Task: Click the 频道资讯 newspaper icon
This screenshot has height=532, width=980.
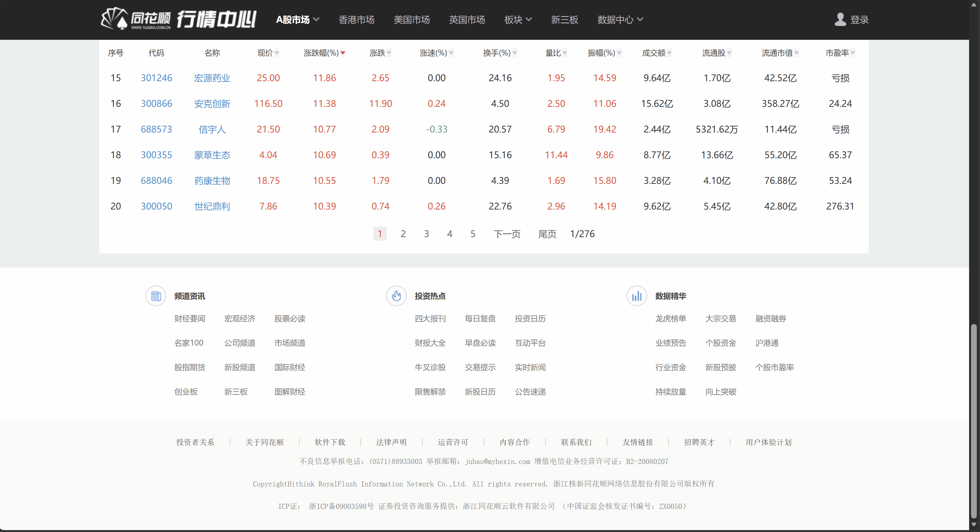Action: [x=156, y=296]
